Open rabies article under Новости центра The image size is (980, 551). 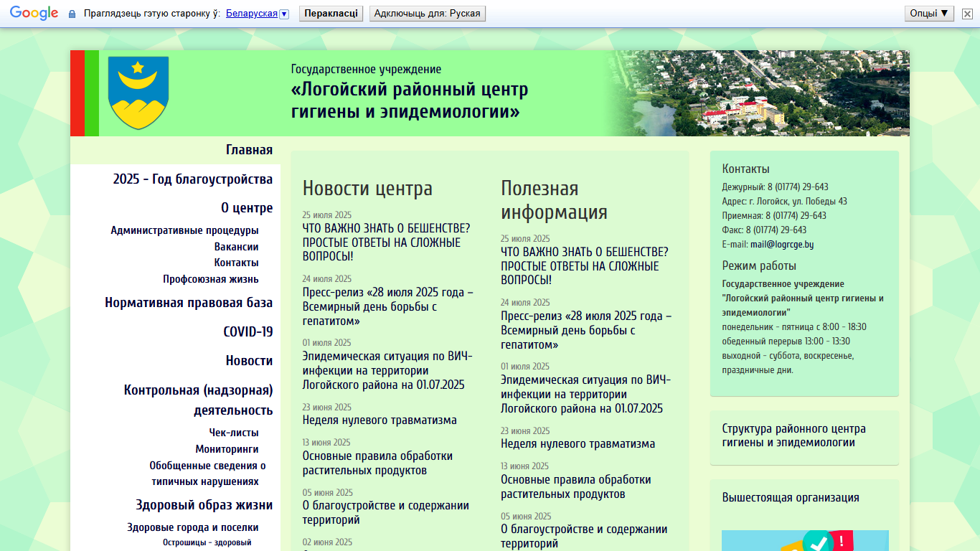coord(387,242)
